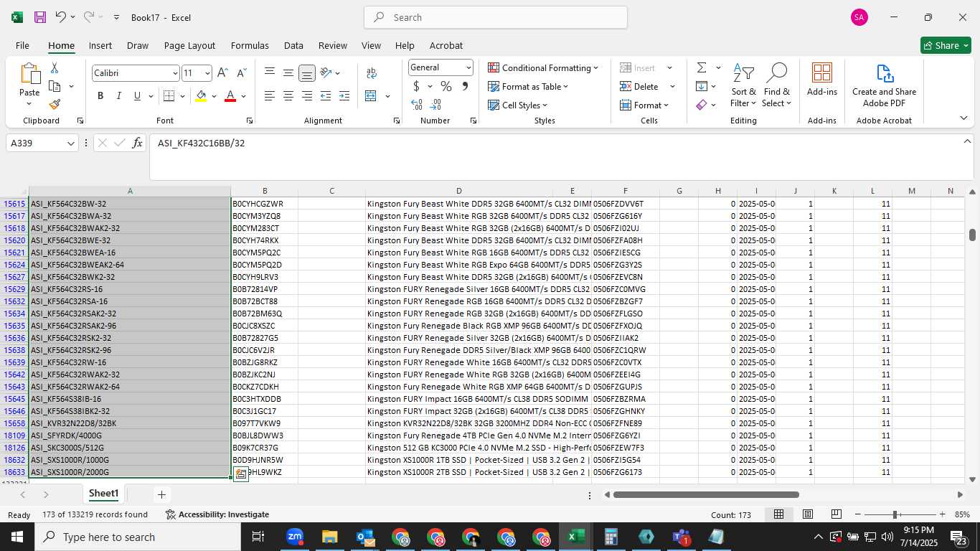The height and width of the screenshot is (551, 980).
Task: Click the Share button
Action: 946,45
